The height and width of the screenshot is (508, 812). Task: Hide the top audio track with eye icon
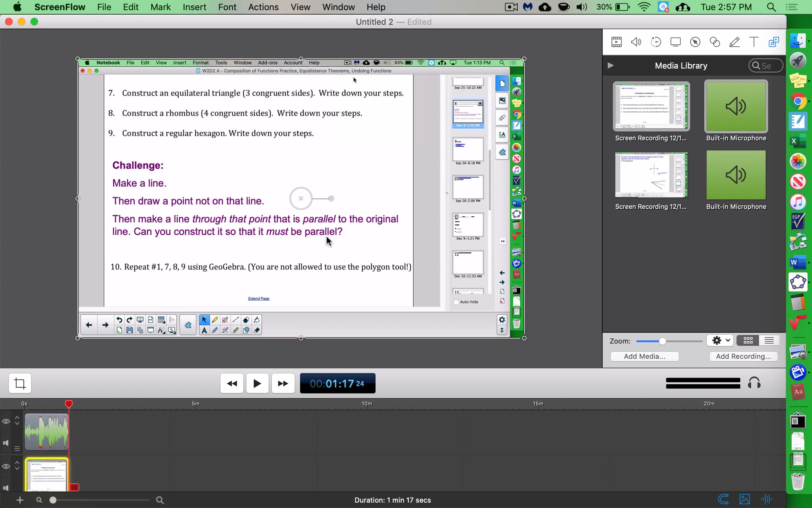coord(6,421)
